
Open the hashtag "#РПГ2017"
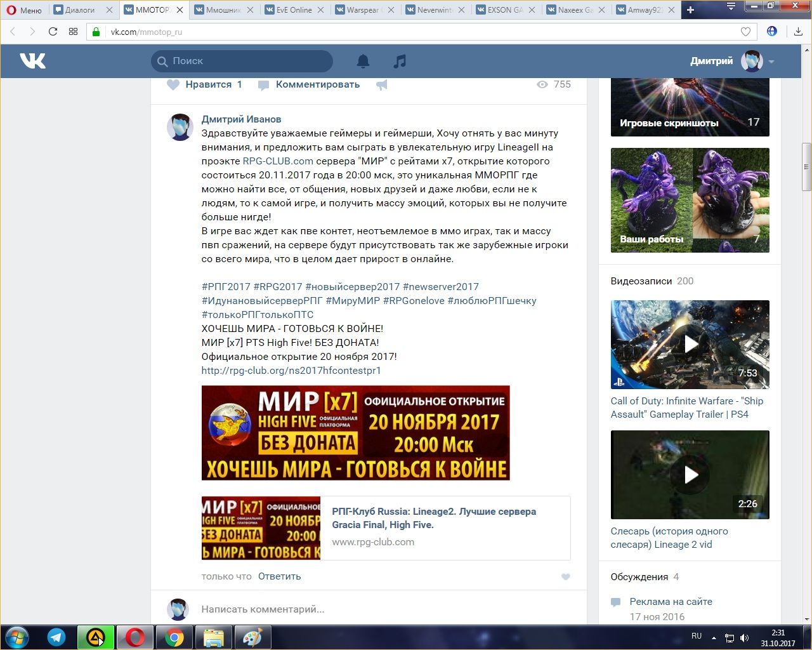(226, 287)
